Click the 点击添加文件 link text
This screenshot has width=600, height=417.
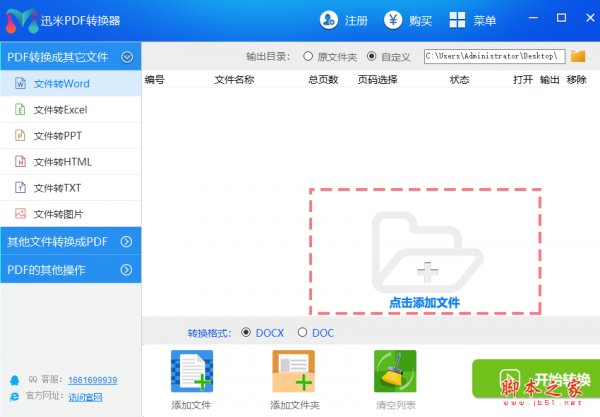click(x=424, y=303)
